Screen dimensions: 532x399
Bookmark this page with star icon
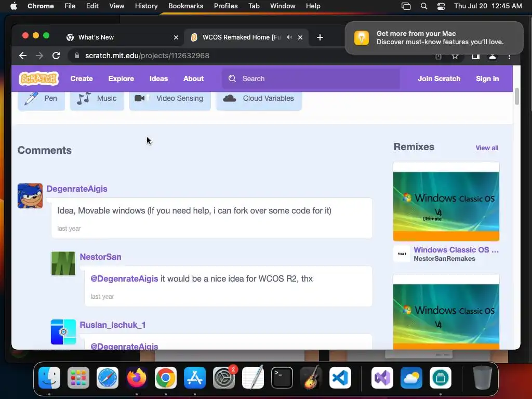pyautogui.click(x=455, y=56)
